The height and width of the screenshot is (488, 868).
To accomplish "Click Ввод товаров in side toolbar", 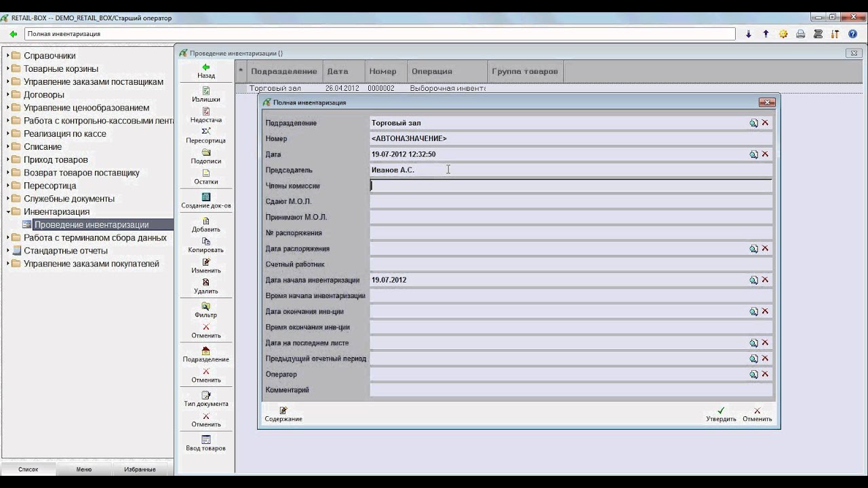I will click(206, 443).
